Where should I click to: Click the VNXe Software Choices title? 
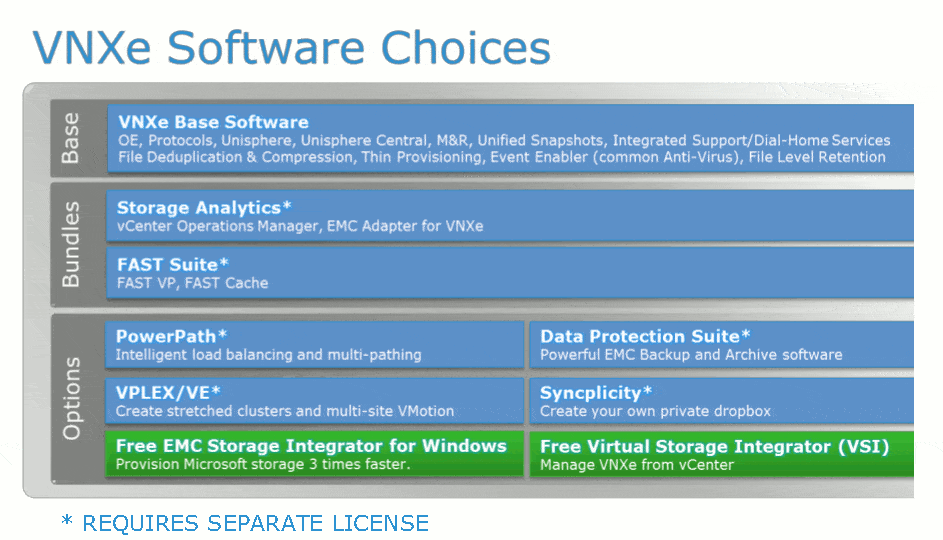(x=292, y=48)
